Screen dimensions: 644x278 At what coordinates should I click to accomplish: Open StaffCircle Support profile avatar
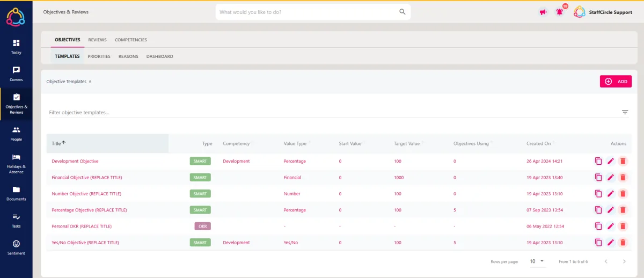coord(580,12)
